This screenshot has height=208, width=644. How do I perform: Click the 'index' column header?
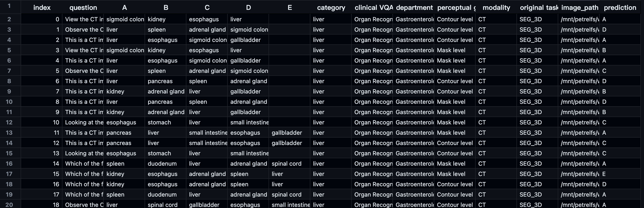[42, 7]
